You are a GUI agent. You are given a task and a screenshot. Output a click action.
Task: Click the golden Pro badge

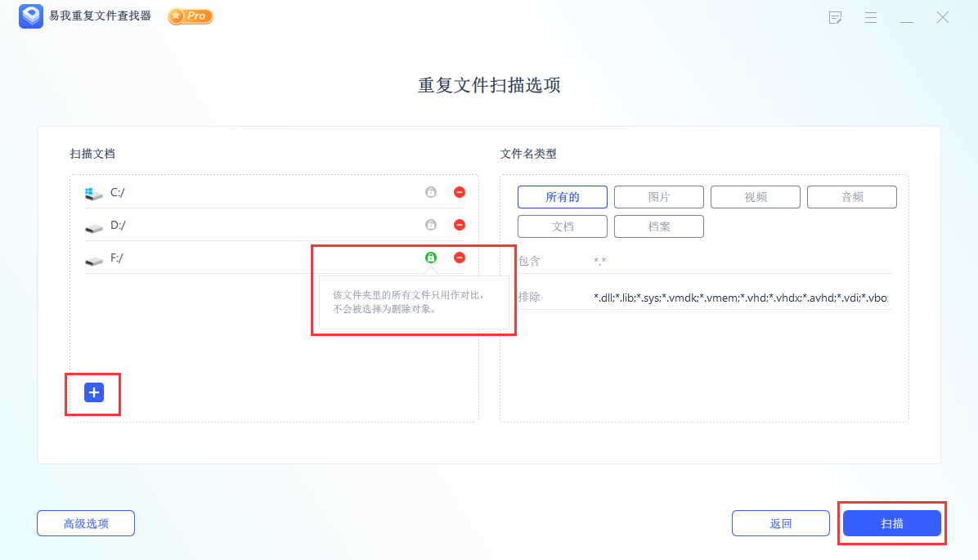189,16
